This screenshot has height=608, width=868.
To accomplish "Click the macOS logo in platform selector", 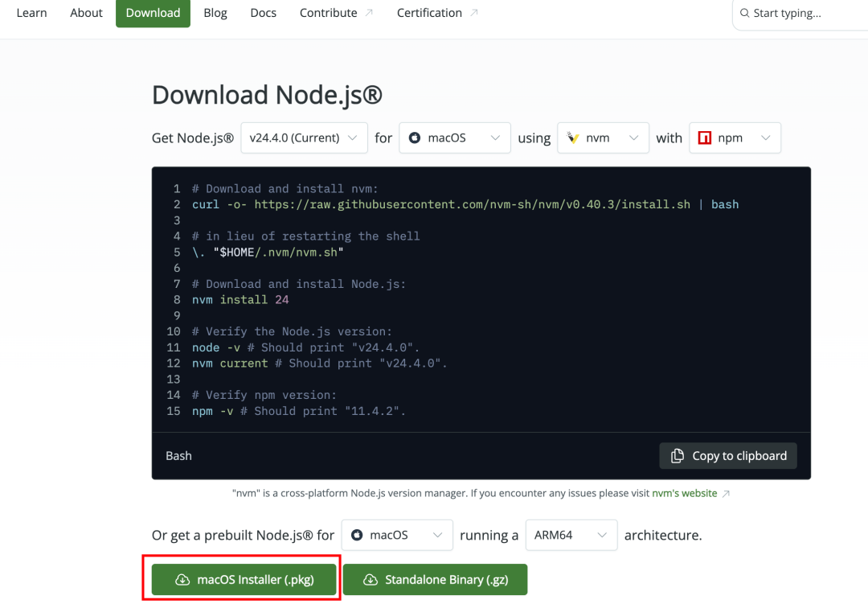I will [x=414, y=138].
